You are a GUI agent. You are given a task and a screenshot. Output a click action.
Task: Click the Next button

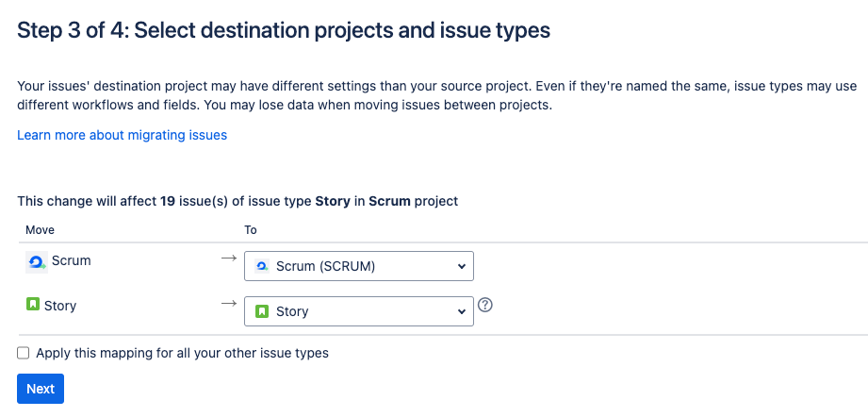41,389
